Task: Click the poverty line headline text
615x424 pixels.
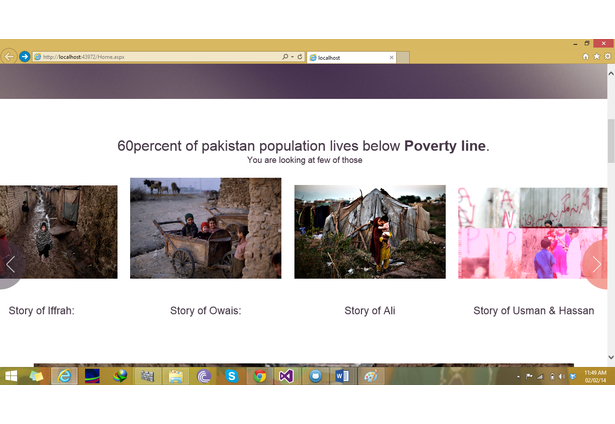Action: point(303,146)
